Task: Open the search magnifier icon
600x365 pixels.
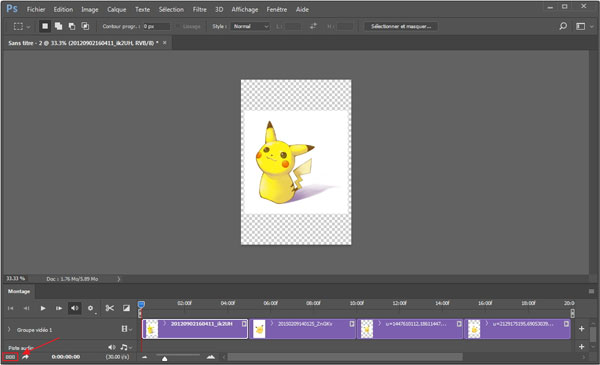Action: coord(563,26)
